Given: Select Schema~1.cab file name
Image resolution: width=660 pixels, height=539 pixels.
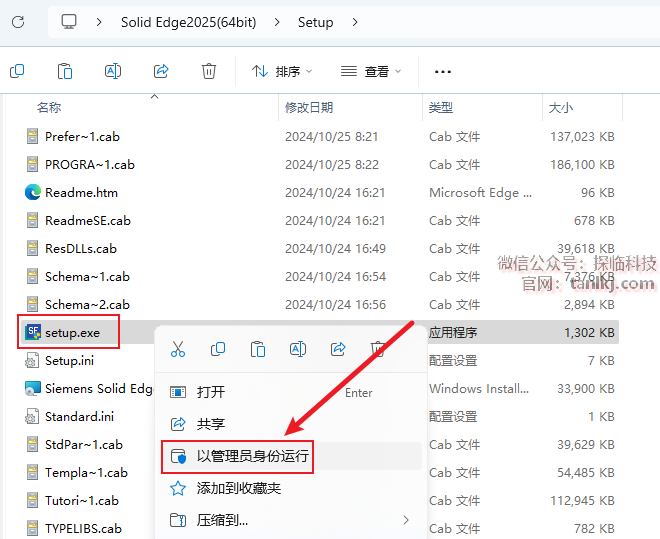Looking at the screenshot, I should [x=87, y=276].
